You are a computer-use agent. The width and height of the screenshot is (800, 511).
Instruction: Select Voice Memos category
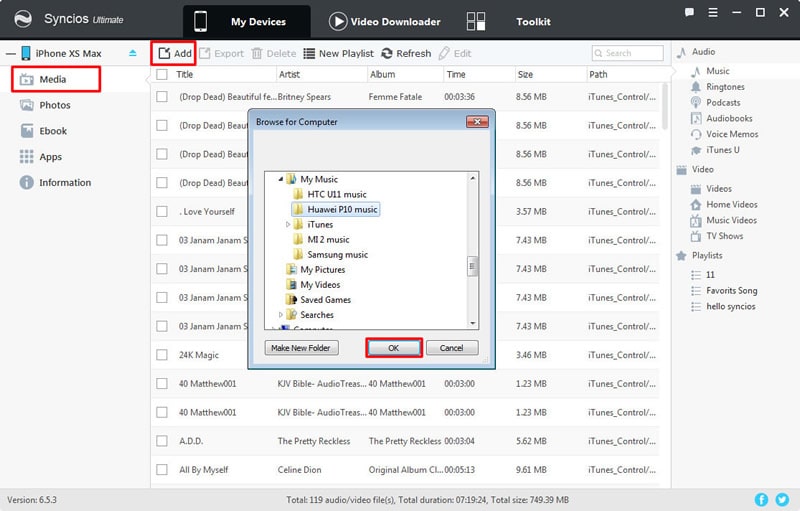tap(724, 134)
